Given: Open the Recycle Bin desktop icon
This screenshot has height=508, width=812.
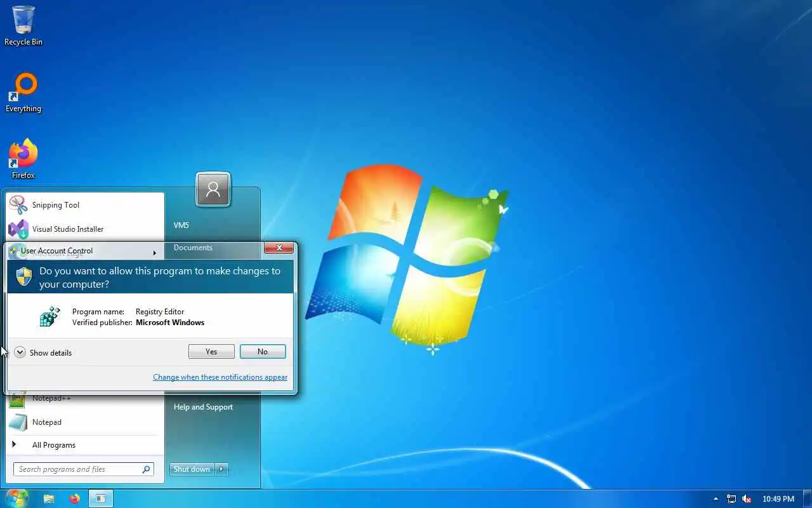Looking at the screenshot, I should (x=23, y=26).
